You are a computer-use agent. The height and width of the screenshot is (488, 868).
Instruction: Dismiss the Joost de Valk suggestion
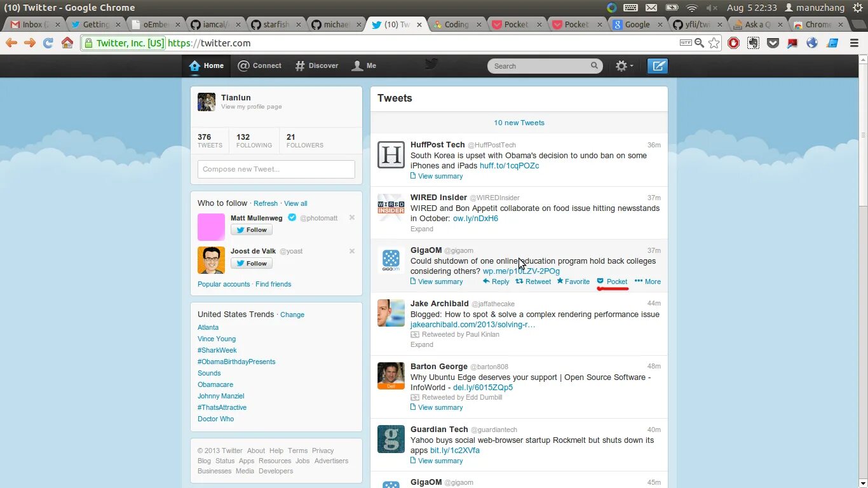coord(352,251)
